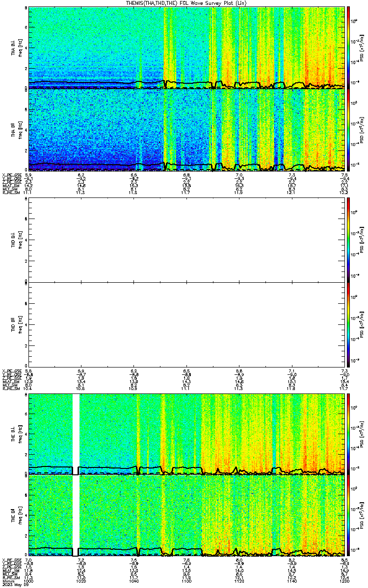This screenshot has height=588, width=368.
Task: Click the PSD color bar beside THA B∥
Action: click(x=349, y=130)
